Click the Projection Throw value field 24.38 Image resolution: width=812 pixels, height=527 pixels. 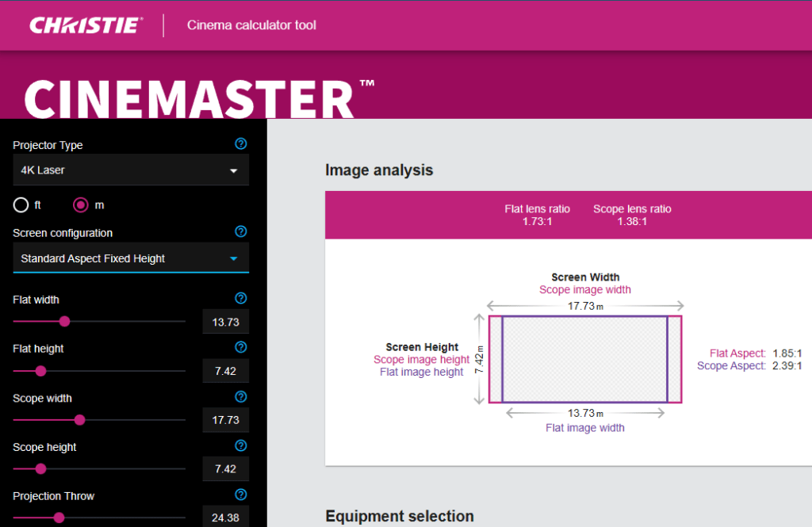tap(226, 517)
